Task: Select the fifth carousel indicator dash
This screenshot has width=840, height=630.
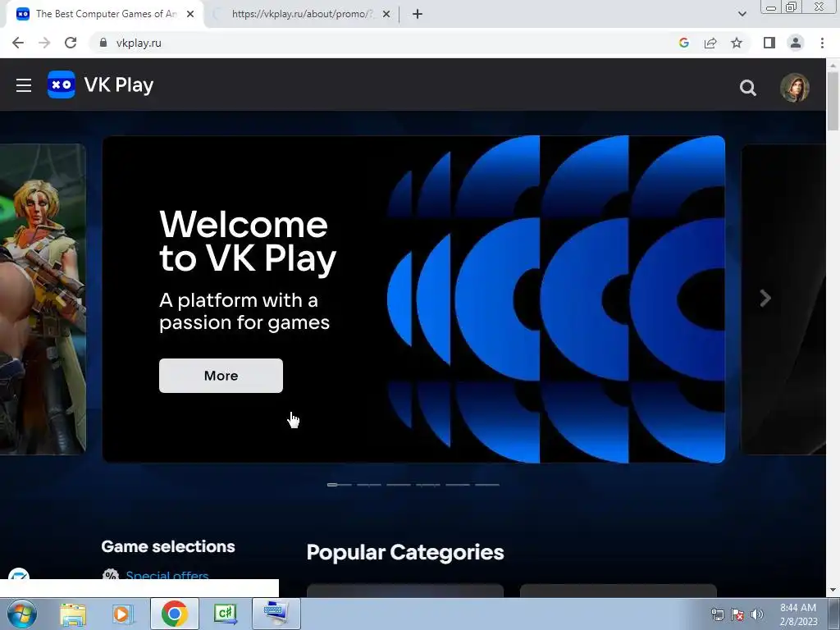Action: point(458,484)
